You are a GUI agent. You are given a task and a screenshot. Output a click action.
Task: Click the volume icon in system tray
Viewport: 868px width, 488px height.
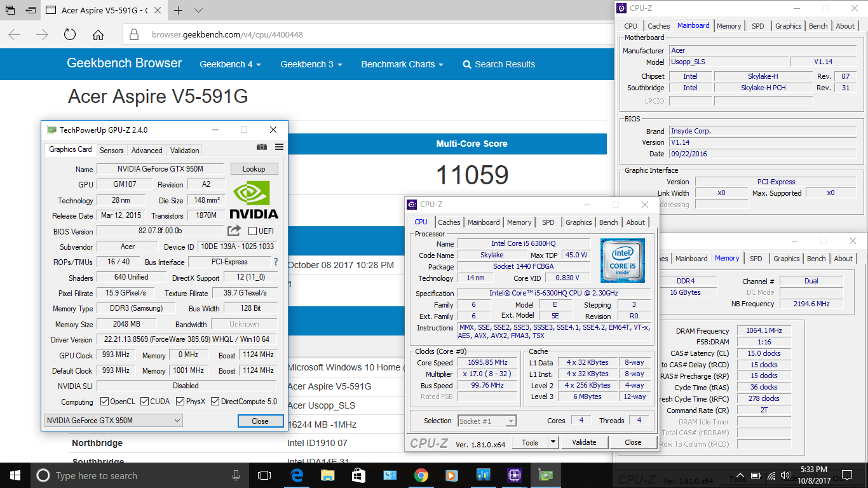pyautogui.click(x=785, y=475)
